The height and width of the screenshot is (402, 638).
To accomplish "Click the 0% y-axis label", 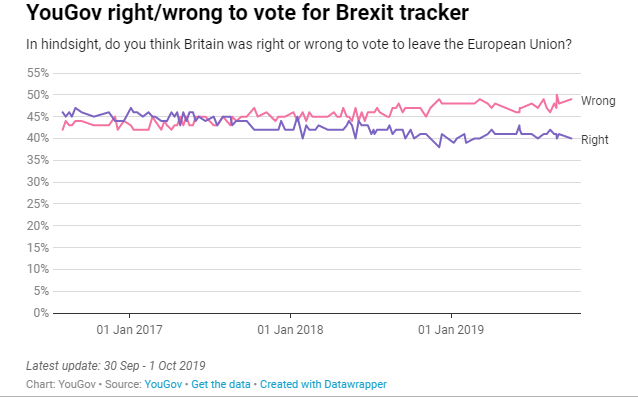I will (x=40, y=314).
